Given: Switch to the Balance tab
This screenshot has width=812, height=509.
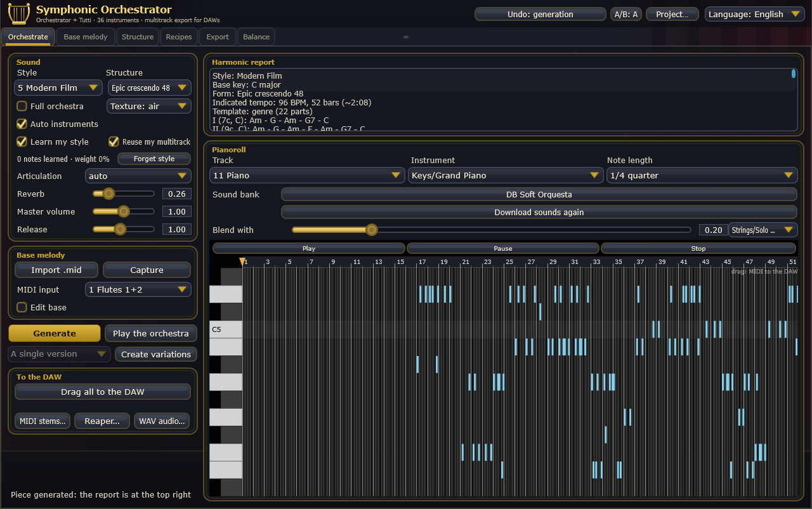Looking at the screenshot, I should pos(256,37).
